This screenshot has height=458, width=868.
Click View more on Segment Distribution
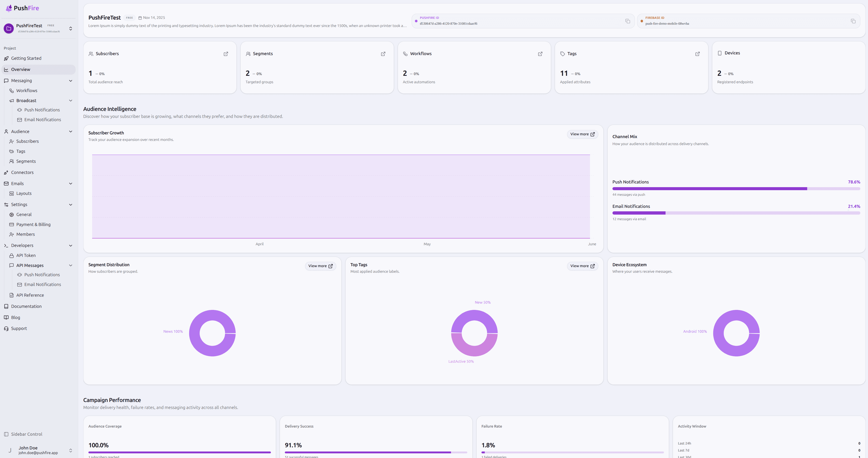[320, 266]
